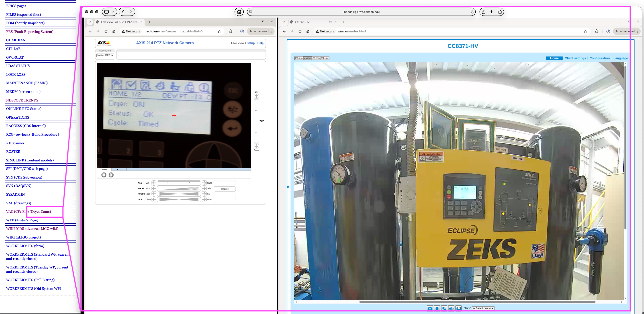Click the tilt Up arrow
The width and height of the screenshot is (644, 314).
pyautogui.click(x=256, y=96)
